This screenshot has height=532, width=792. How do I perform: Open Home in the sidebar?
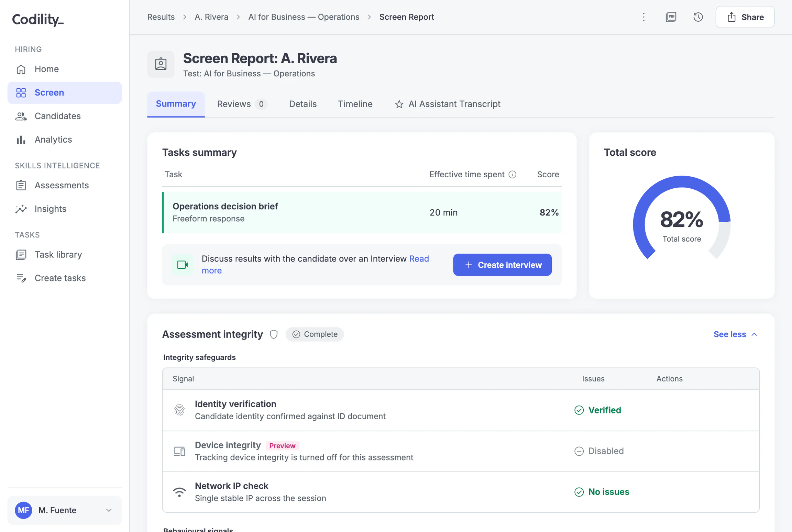(x=65, y=69)
